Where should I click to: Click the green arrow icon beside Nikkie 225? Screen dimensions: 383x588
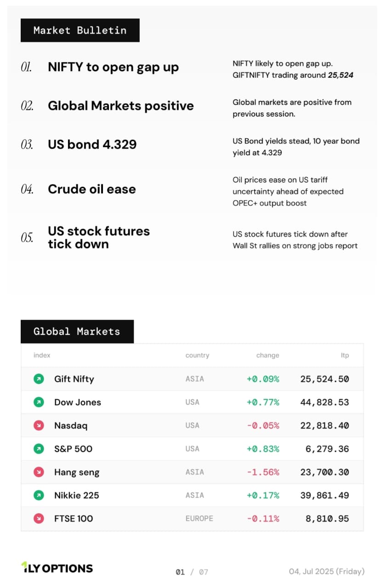pyautogui.click(x=39, y=495)
